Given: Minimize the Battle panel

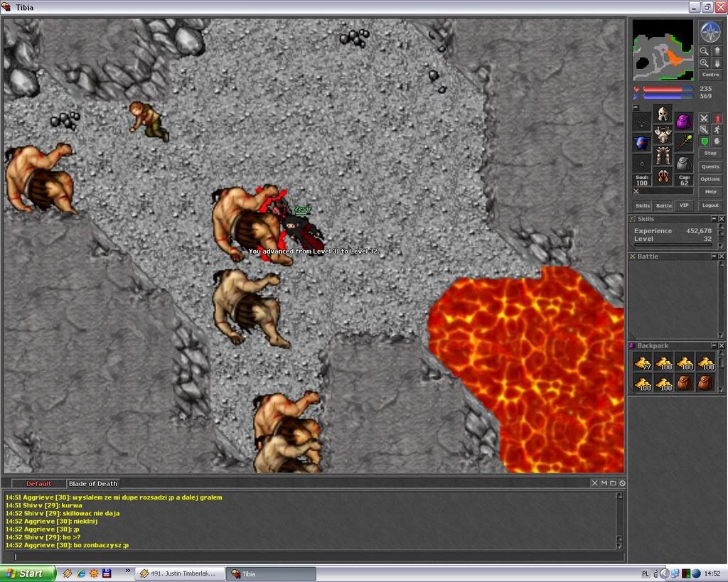Looking at the screenshot, I should click(714, 257).
